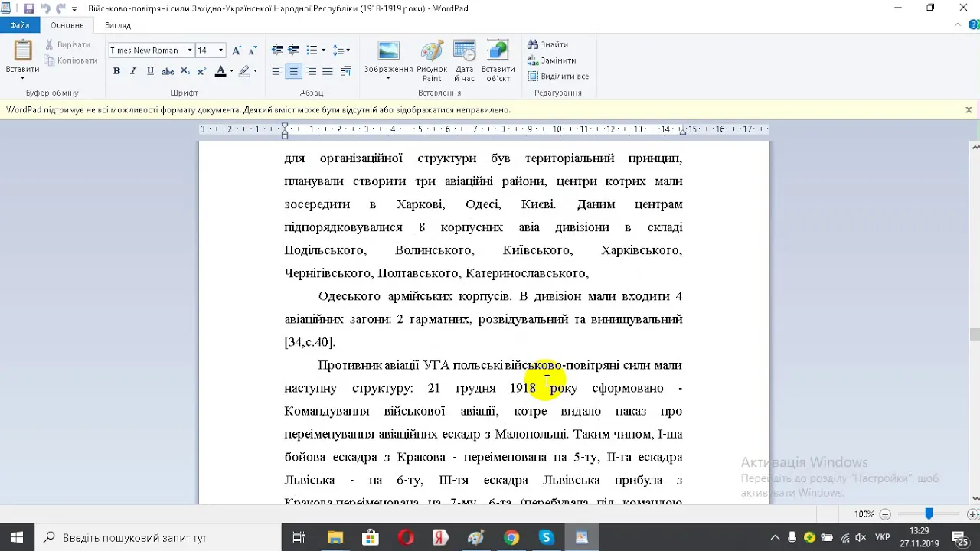
Task: Open Opera browser from taskbar
Action: click(x=406, y=537)
